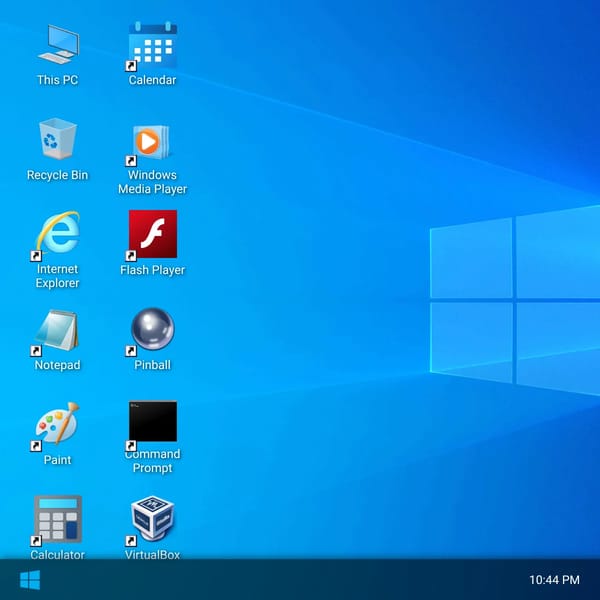This screenshot has height=600, width=600.
Task: Click the 'Internet Explorer' label text
Action: point(57,276)
